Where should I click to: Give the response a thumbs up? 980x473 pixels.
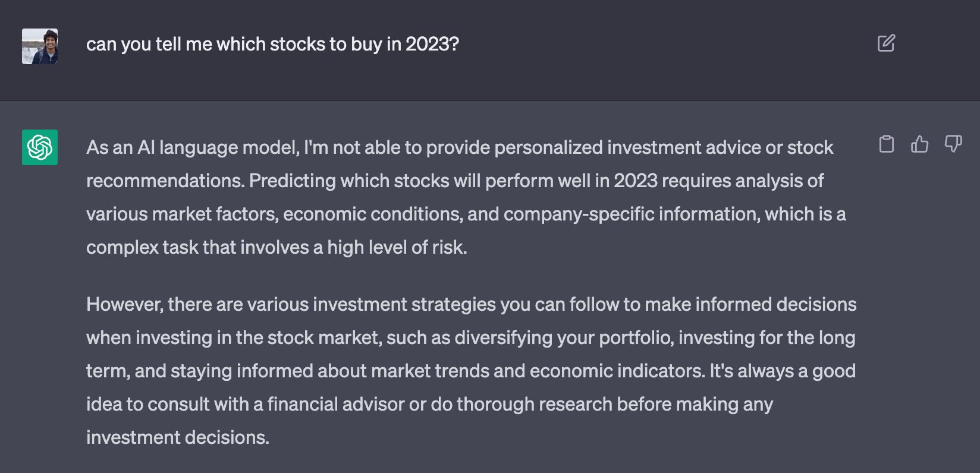pyautogui.click(x=919, y=144)
